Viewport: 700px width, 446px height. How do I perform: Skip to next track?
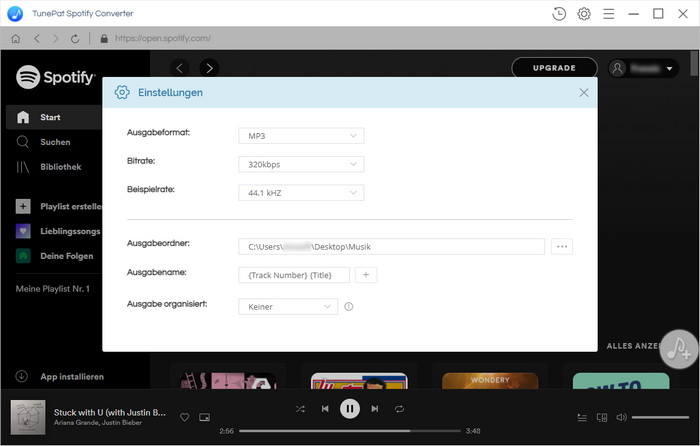click(x=375, y=409)
